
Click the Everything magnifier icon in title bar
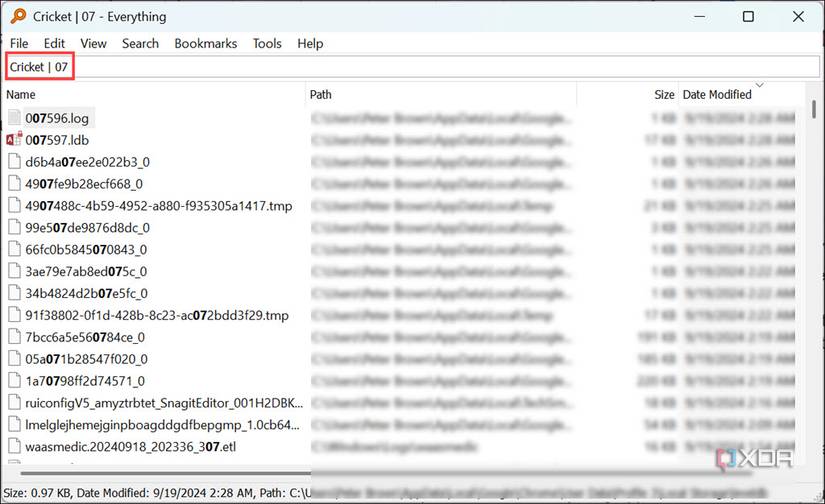click(x=18, y=16)
